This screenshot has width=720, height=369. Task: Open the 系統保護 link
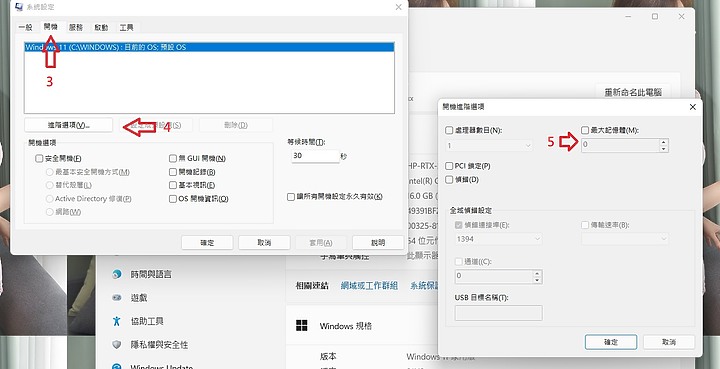[424, 285]
